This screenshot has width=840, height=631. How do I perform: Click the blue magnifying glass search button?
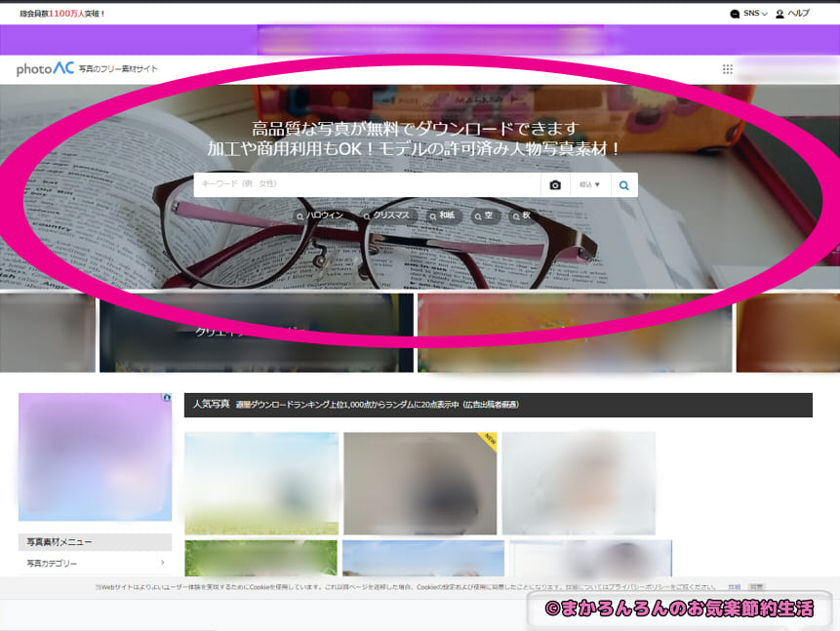tap(624, 184)
